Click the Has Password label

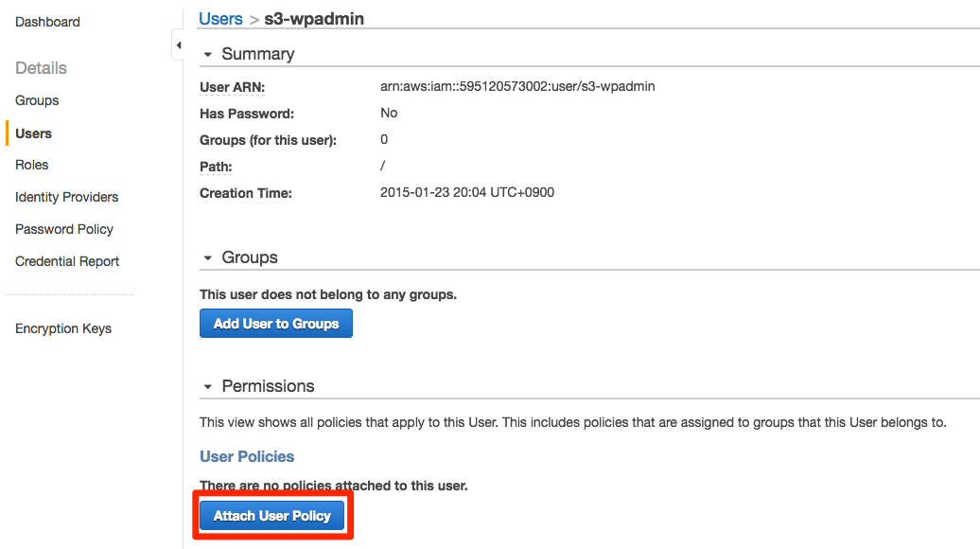(x=247, y=114)
